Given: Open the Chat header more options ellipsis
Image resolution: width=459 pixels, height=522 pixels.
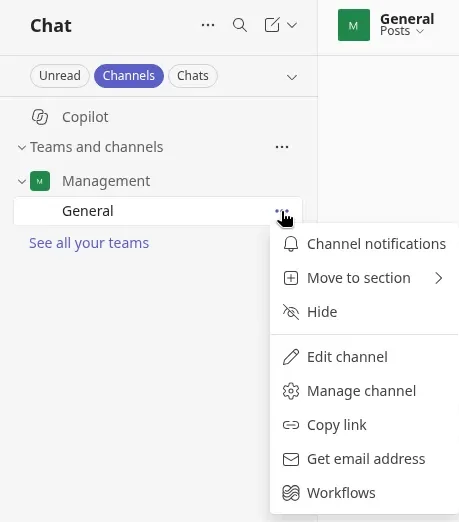Looking at the screenshot, I should [x=208, y=25].
